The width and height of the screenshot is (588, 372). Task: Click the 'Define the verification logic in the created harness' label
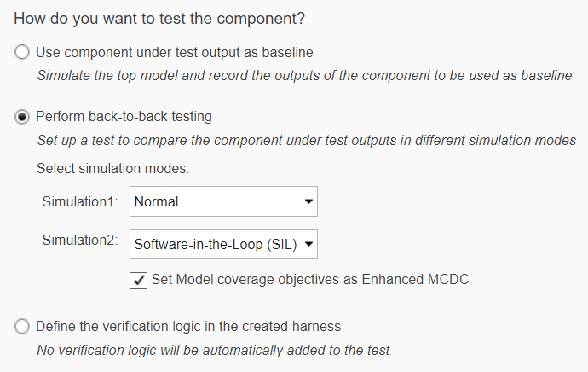pyautogui.click(x=188, y=326)
